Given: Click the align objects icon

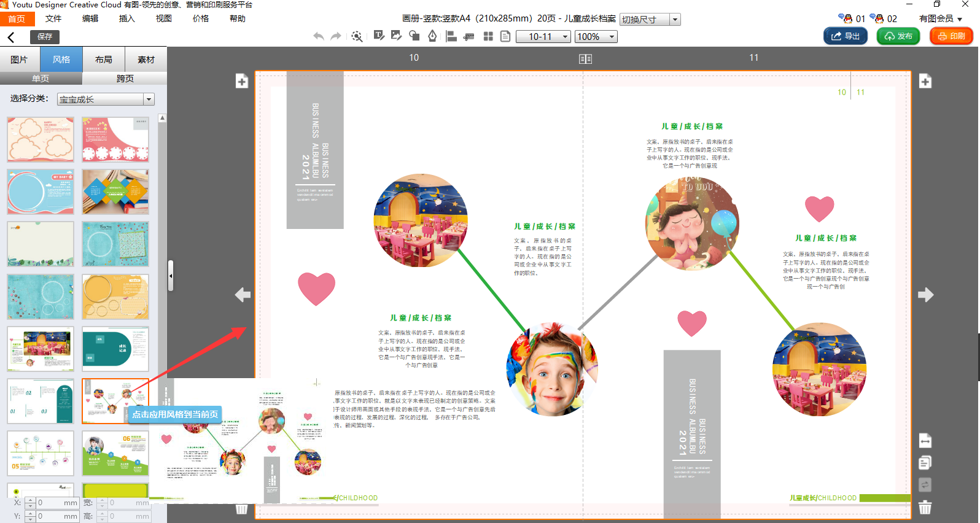Looking at the screenshot, I should (451, 36).
